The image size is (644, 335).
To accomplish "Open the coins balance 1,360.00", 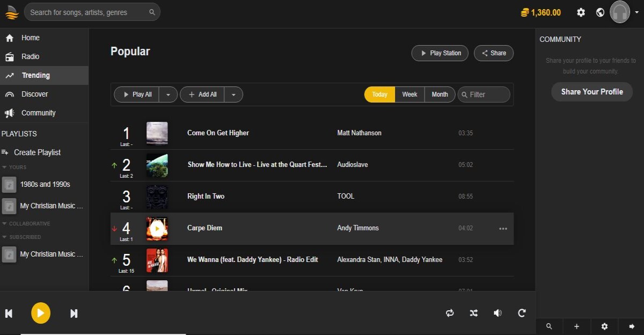I will point(540,12).
